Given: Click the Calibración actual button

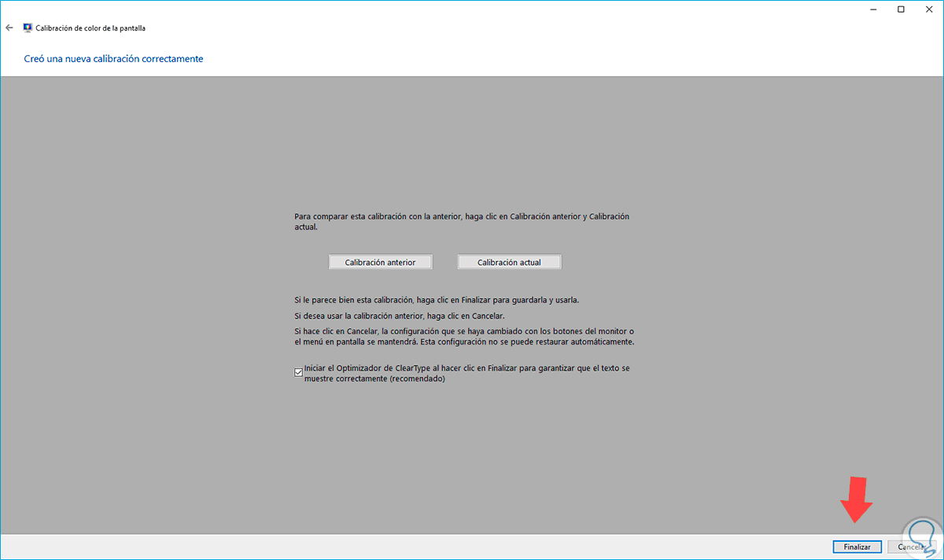Looking at the screenshot, I should 510,262.
